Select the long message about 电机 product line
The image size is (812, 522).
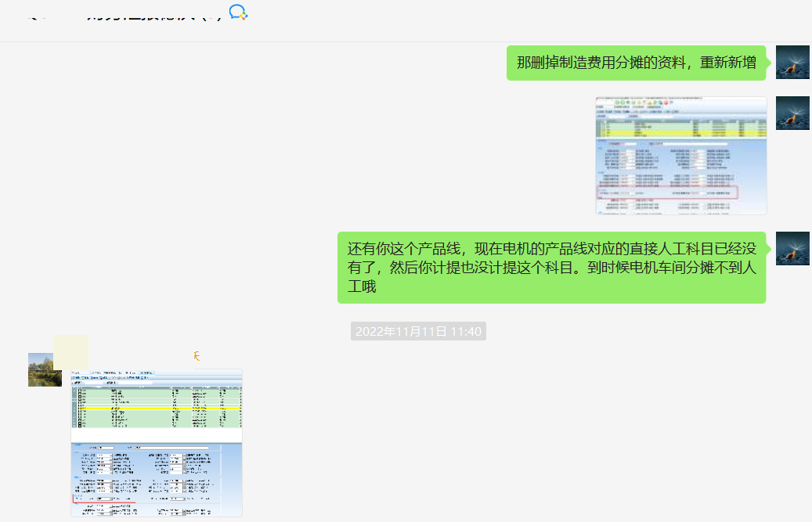tap(551, 268)
